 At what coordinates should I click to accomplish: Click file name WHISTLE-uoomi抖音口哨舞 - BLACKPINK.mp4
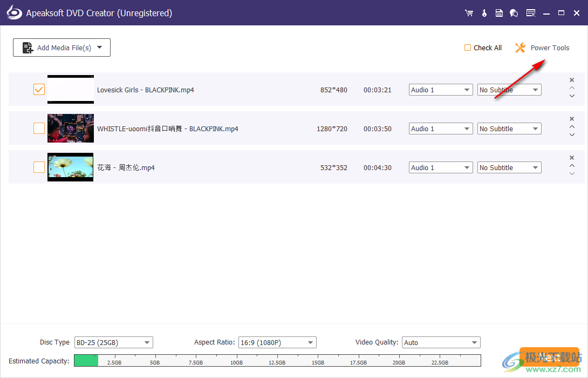point(168,129)
